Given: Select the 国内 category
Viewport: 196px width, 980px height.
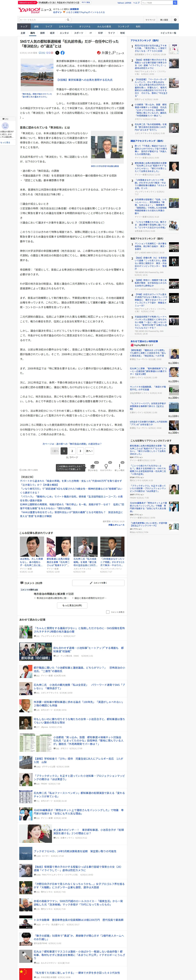Looking at the screenshot, I should [x=33, y=33].
